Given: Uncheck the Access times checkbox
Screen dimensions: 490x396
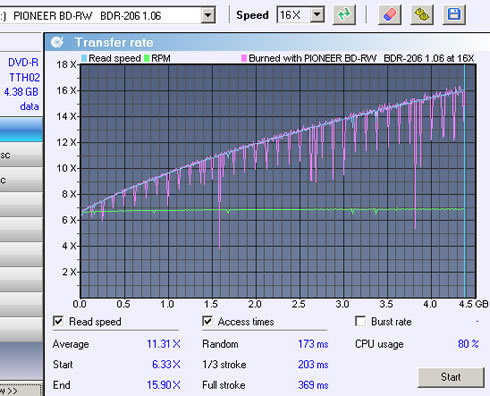Looking at the screenshot, I should tap(207, 321).
